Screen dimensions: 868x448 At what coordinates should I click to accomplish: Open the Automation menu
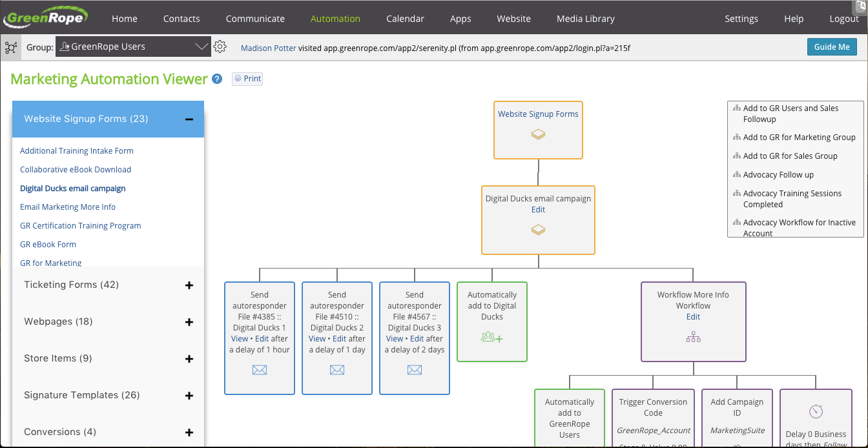click(x=335, y=19)
